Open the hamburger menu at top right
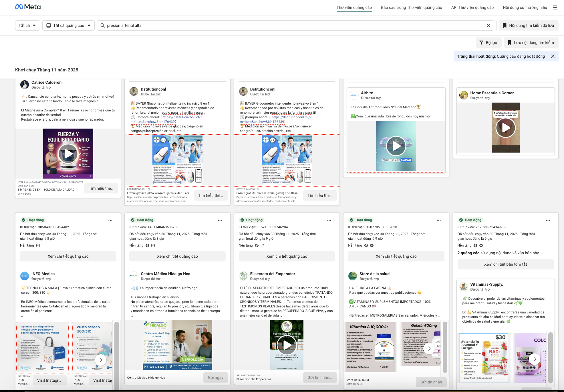 coord(555,8)
